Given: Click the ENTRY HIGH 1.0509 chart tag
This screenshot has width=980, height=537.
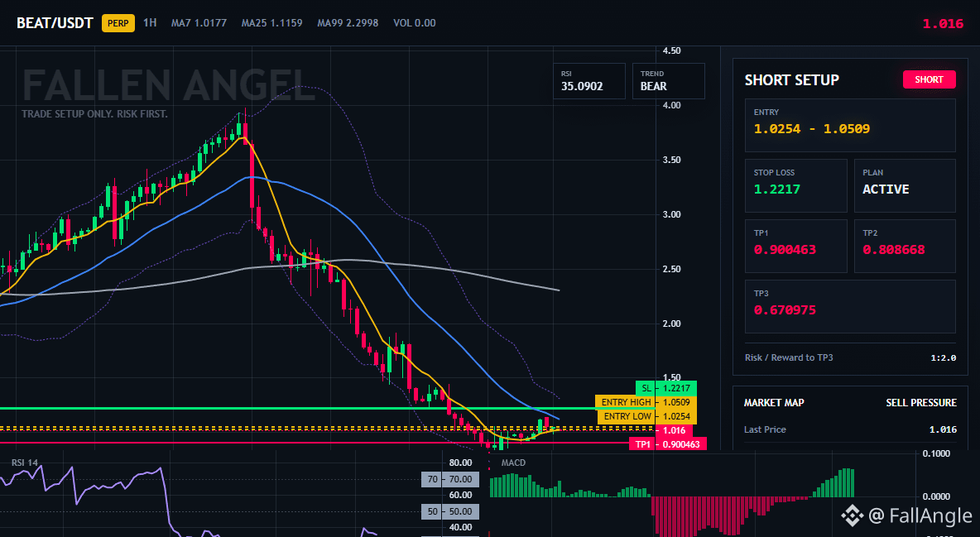Looking at the screenshot, I should tap(646, 402).
